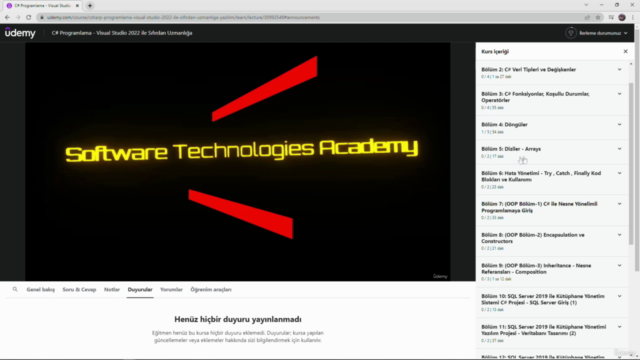Screen dimensions: 640x360
Task: Switch to Soru & Cevap tab
Action: (79, 289)
